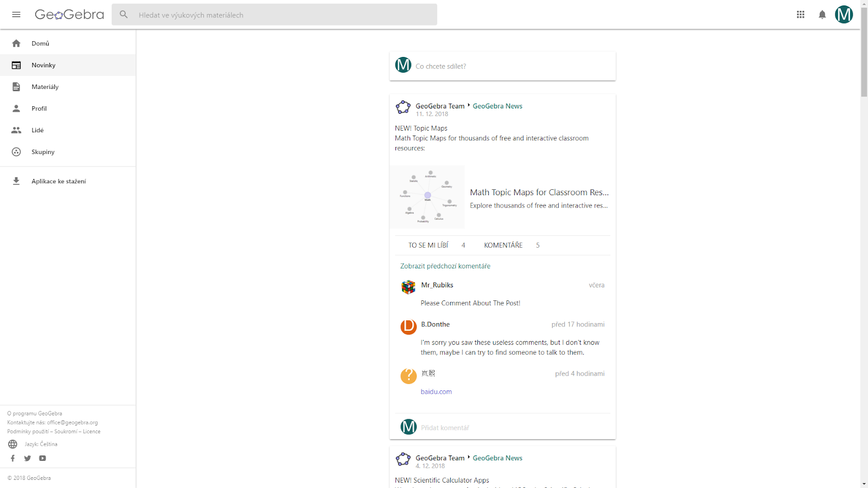Open the notifications bell
The image size is (868, 488).
pos(822,15)
